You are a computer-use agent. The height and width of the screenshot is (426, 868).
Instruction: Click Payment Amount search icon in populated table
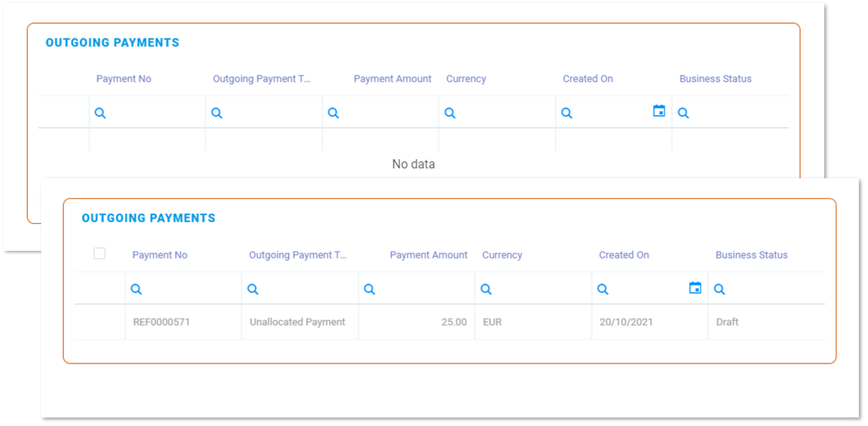coord(369,289)
